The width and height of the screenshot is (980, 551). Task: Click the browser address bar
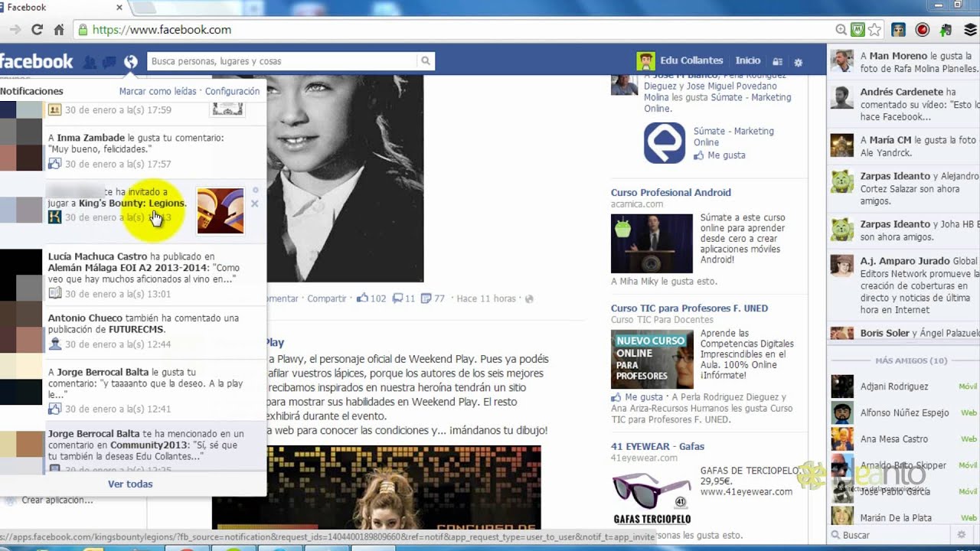pyautogui.click(x=456, y=30)
